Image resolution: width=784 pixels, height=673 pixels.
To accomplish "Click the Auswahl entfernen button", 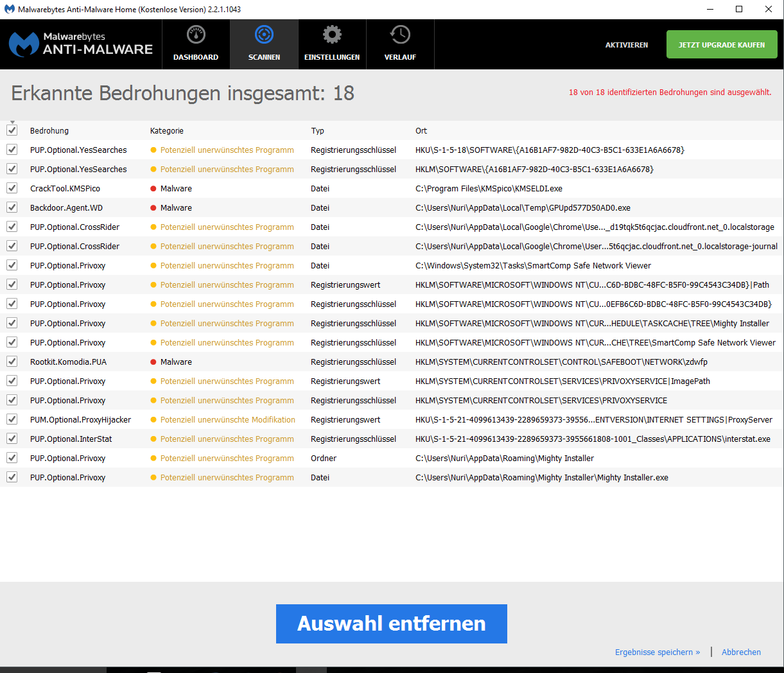I will pyautogui.click(x=392, y=624).
